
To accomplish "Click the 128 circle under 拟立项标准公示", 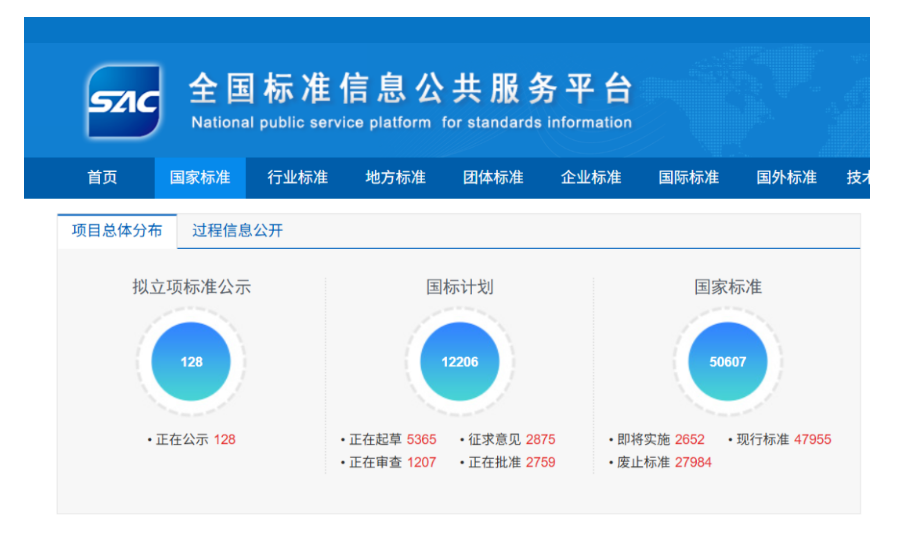I will pyautogui.click(x=191, y=361).
